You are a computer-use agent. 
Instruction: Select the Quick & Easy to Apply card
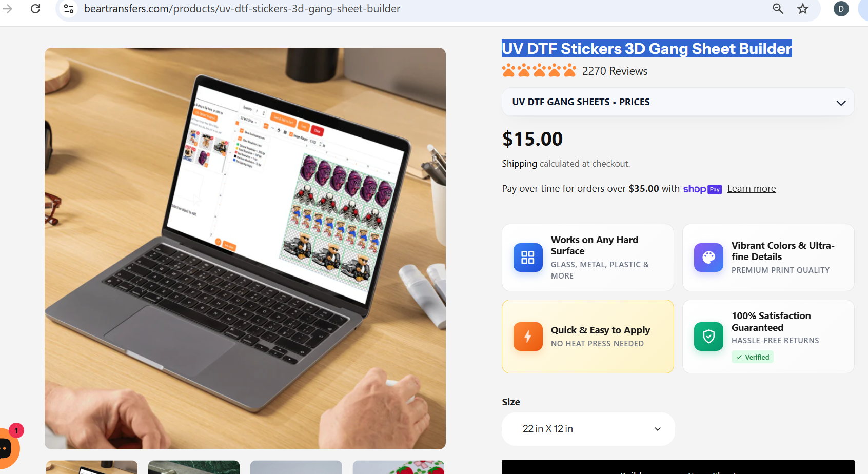[x=588, y=337]
